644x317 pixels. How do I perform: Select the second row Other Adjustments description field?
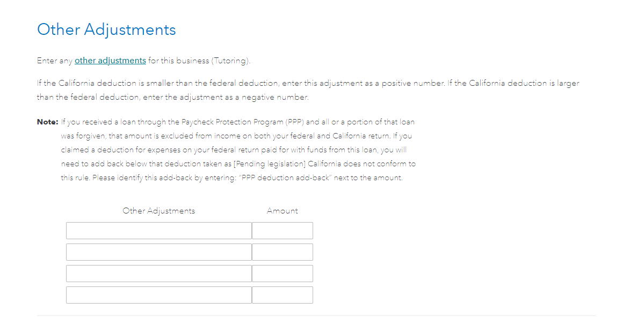coord(159,252)
